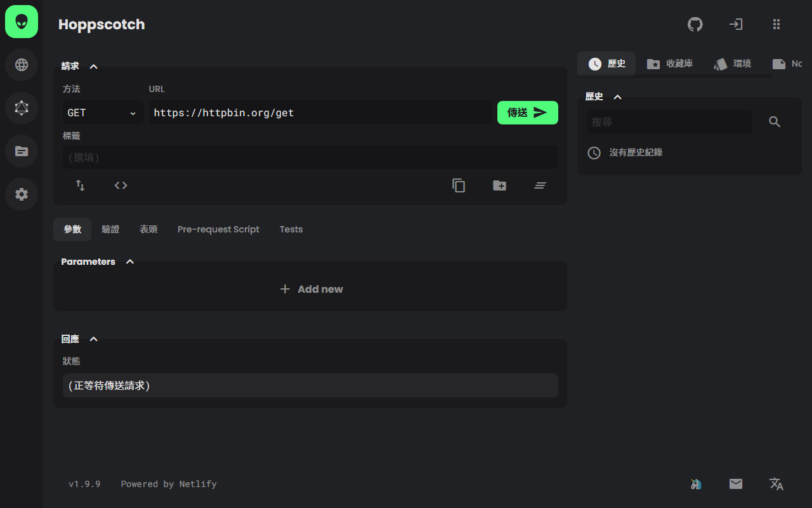Click the 沒有歷史紀錄 empty history text
This screenshot has width=812, height=508.
pos(636,152)
